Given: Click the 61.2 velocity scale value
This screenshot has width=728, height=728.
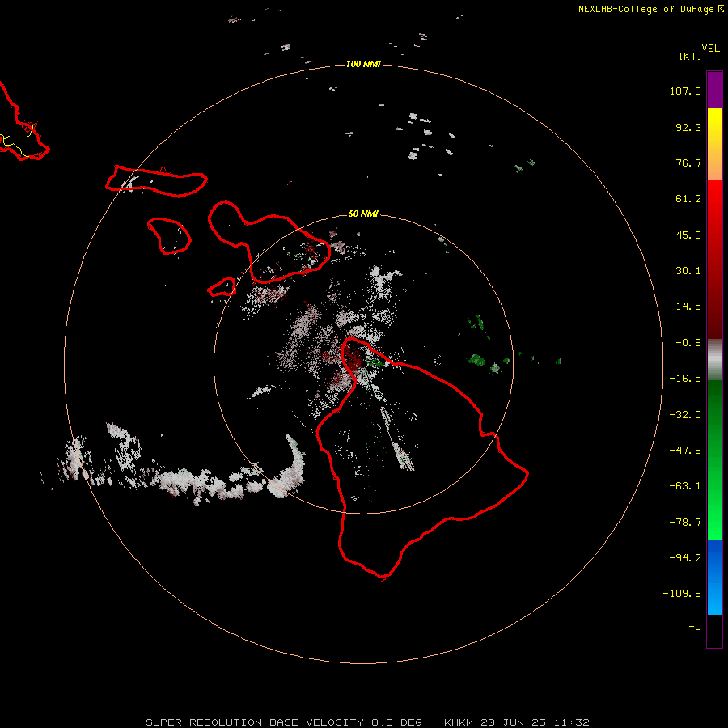Looking at the screenshot, I should (688, 199).
